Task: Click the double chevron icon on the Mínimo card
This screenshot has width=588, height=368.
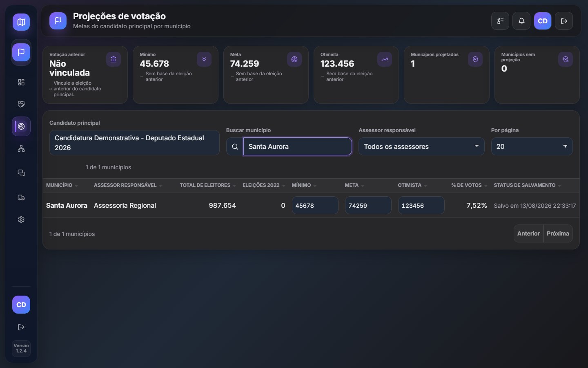Action: pyautogui.click(x=204, y=59)
